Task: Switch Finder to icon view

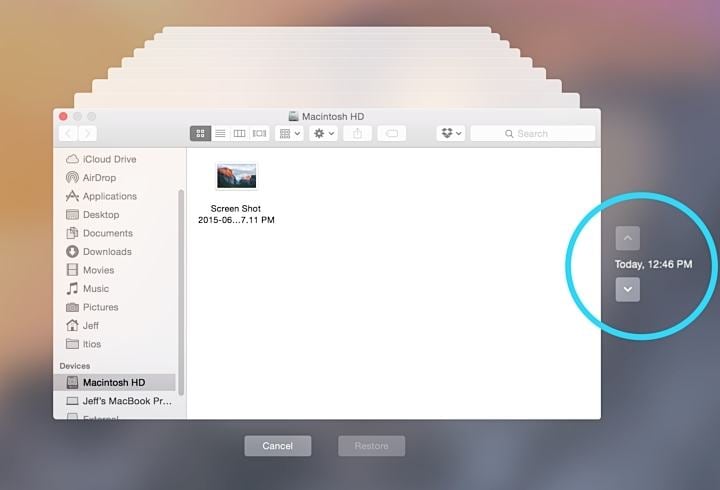Action: click(200, 134)
